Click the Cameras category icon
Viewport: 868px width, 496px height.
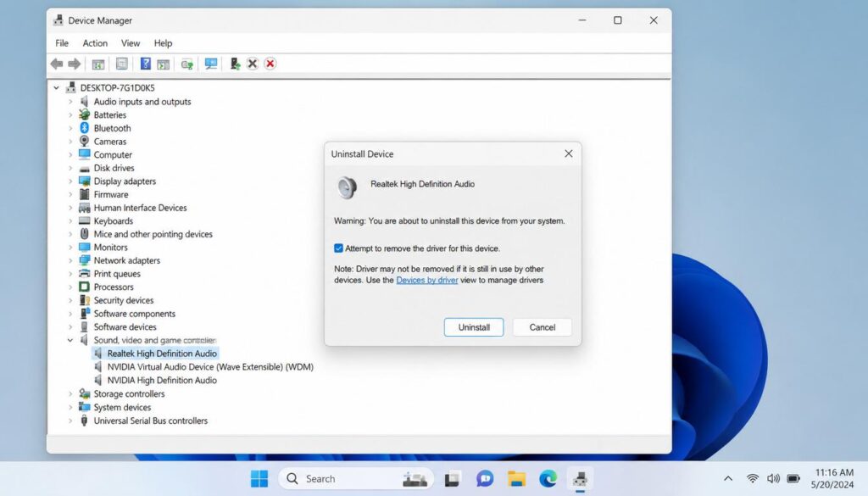click(84, 141)
